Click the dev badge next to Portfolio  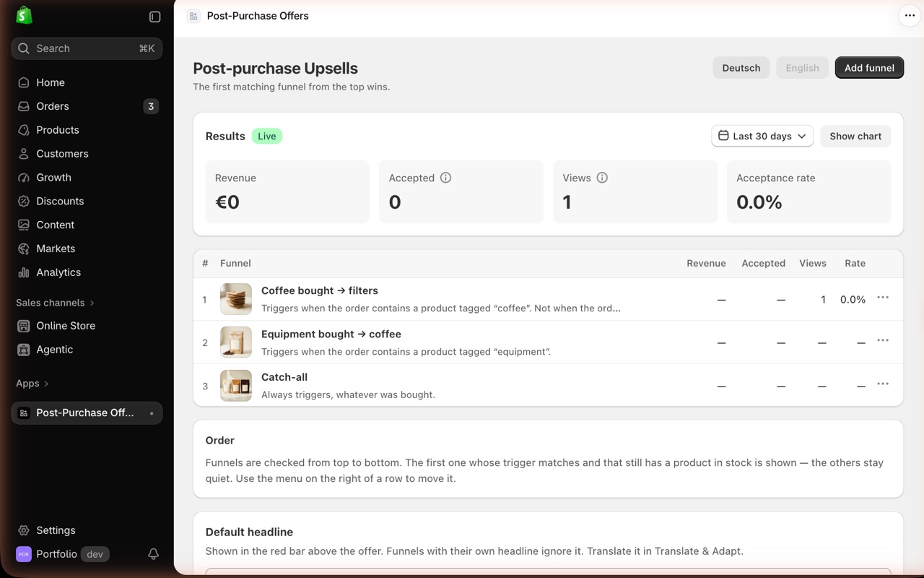tap(95, 554)
